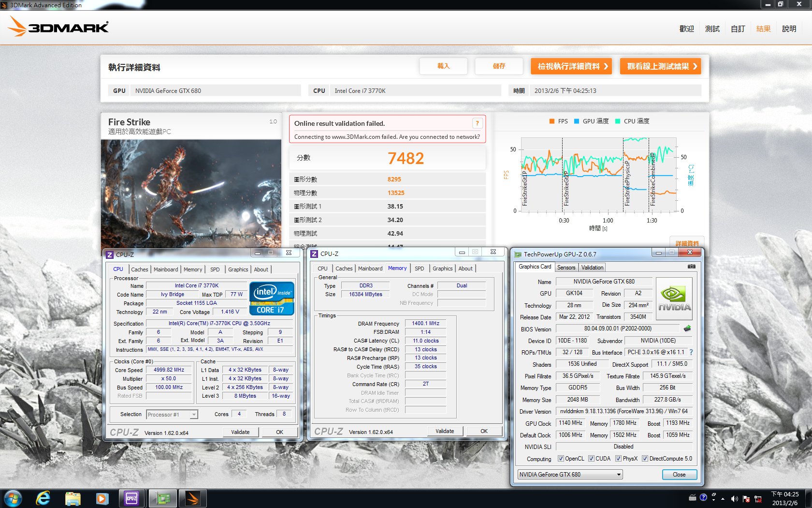Click GPU-Z camera screenshot icon
The image size is (812, 508).
click(x=692, y=266)
